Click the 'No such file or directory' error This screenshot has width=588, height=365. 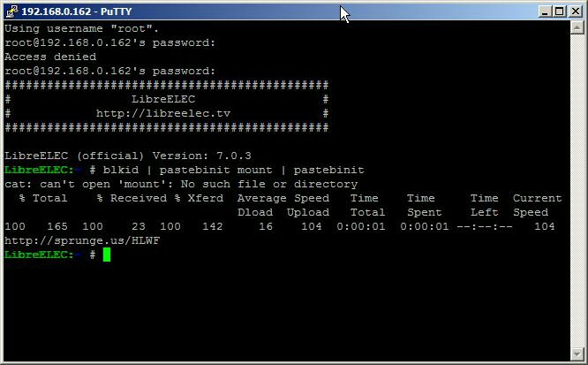(x=269, y=185)
